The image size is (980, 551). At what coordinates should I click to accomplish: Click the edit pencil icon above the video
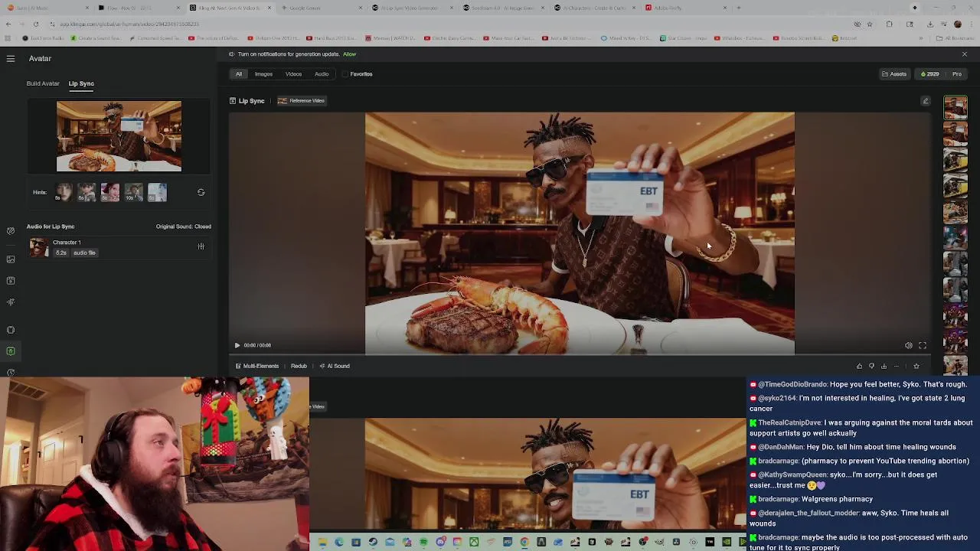pos(925,101)
